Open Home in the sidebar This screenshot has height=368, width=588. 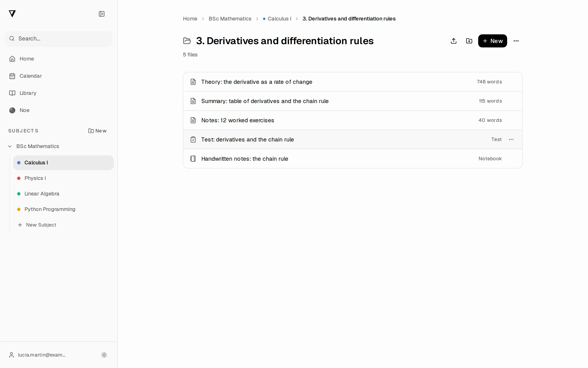click(x=59, y=59)
